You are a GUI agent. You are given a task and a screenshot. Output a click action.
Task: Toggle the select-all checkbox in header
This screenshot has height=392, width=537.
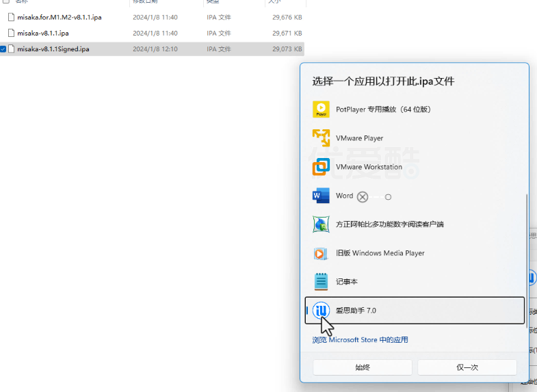(x=6, y=1)
